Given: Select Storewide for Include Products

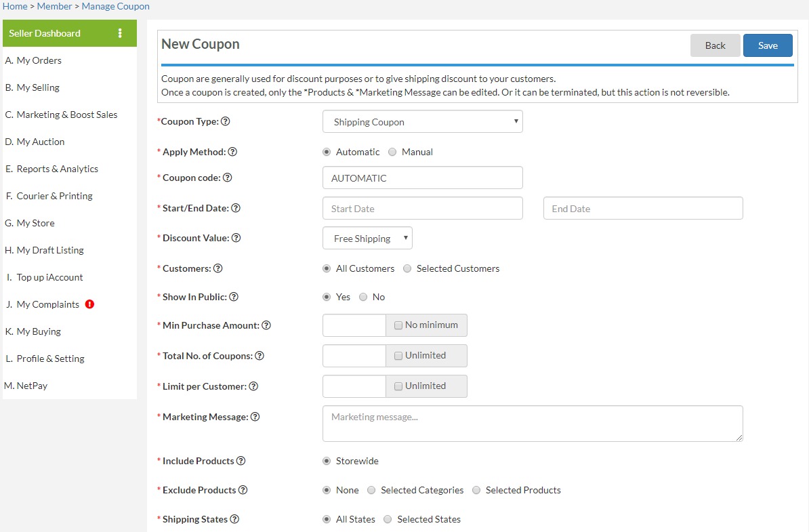Looking at the screenshot, I should pos(327,461).
